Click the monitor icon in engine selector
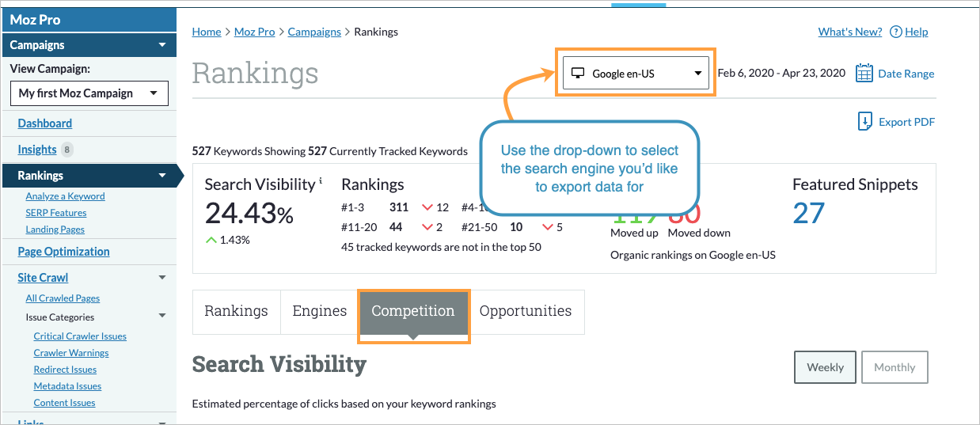The width and height of the screenshot is (980, 425). click(x=578, y=74)
